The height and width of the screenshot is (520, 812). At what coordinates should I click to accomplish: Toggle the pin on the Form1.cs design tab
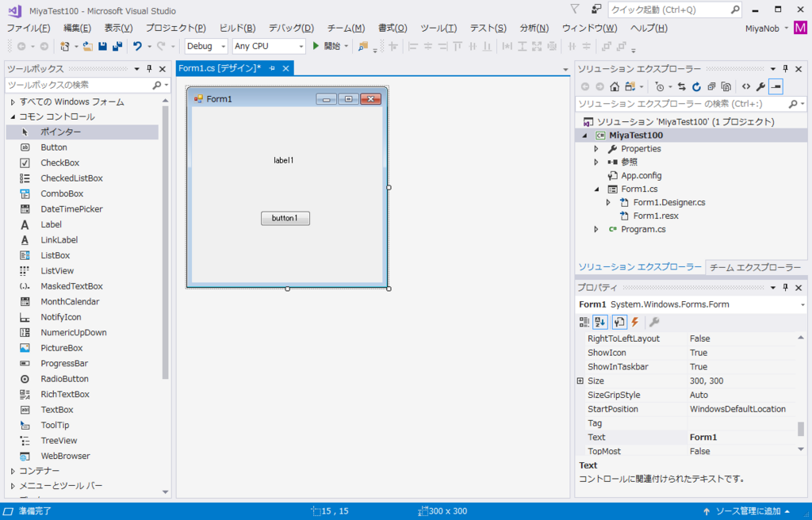pos(273,68)
